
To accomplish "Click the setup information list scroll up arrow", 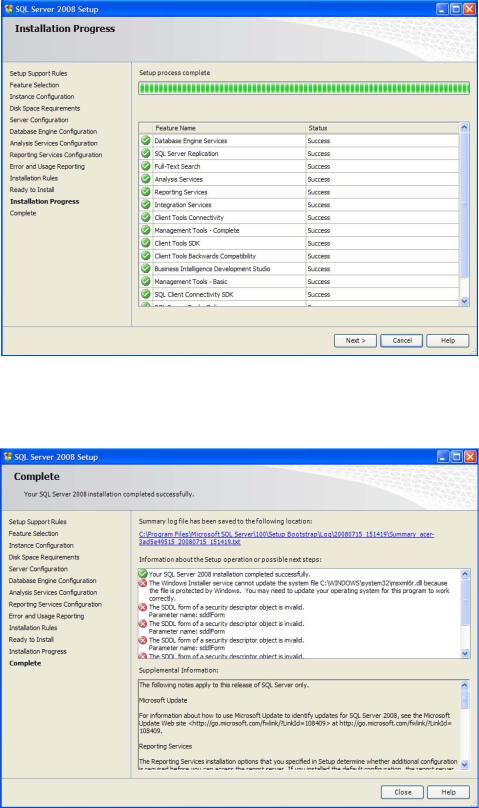I will click(465, 574).
